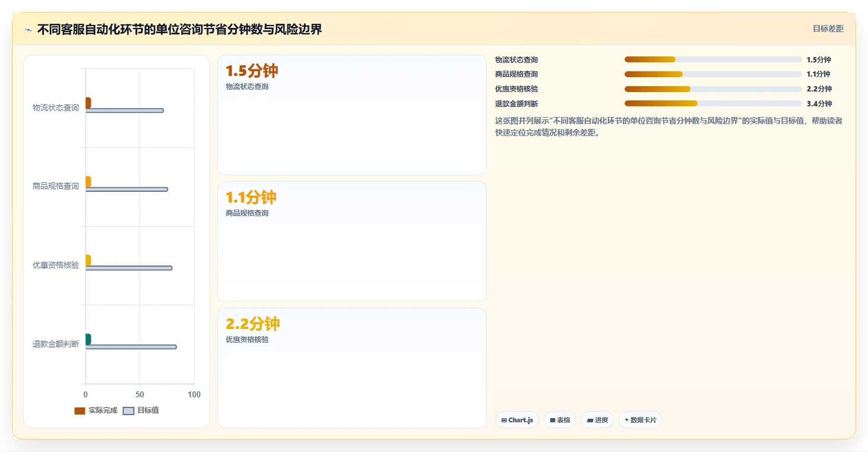Image resolution: width=868 pixels, height=452 pixels.
Task: Click the x-axis tick label 100
Action: click(x=194, y=394)
